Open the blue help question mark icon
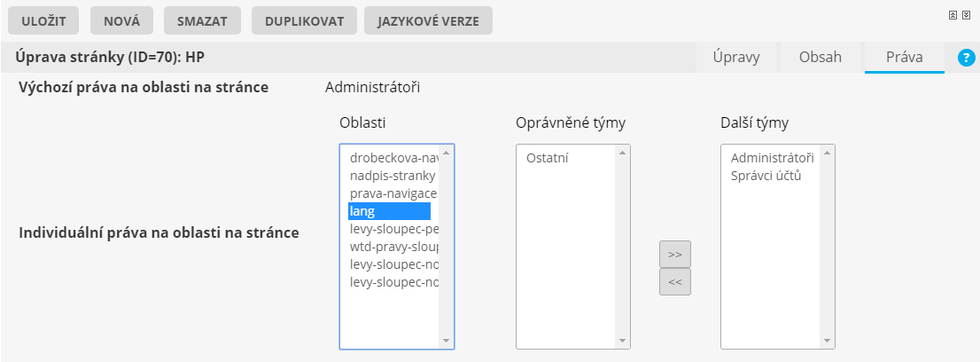The image size is (980, 362). pos(966,58)
